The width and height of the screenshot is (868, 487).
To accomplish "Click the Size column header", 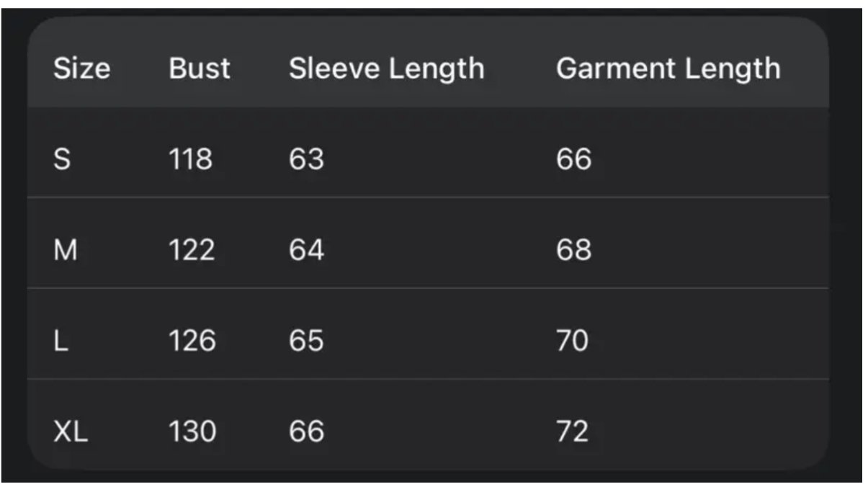I will (x=81, y=69).
